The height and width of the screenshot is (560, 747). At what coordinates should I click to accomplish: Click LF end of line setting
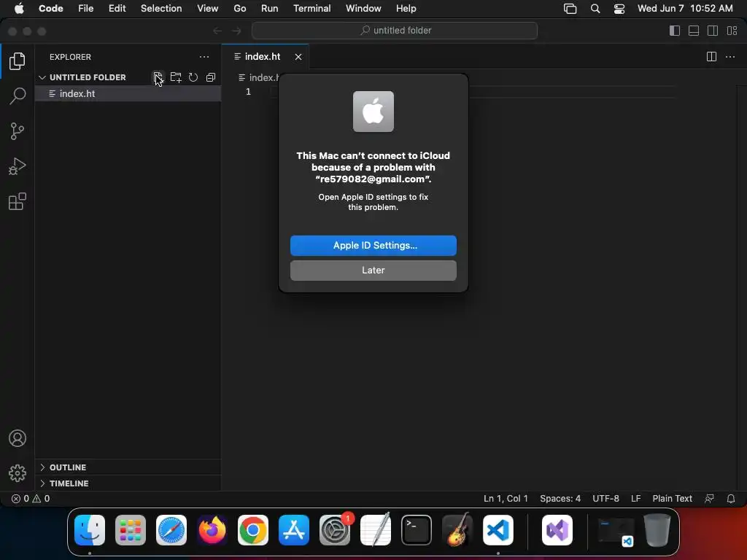tap(635, 499)
